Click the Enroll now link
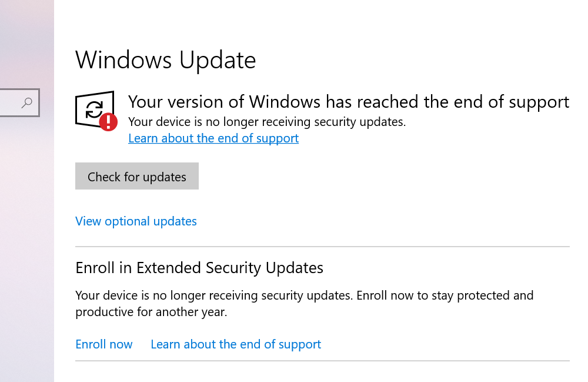588x382 pixels. click(104, 344)
